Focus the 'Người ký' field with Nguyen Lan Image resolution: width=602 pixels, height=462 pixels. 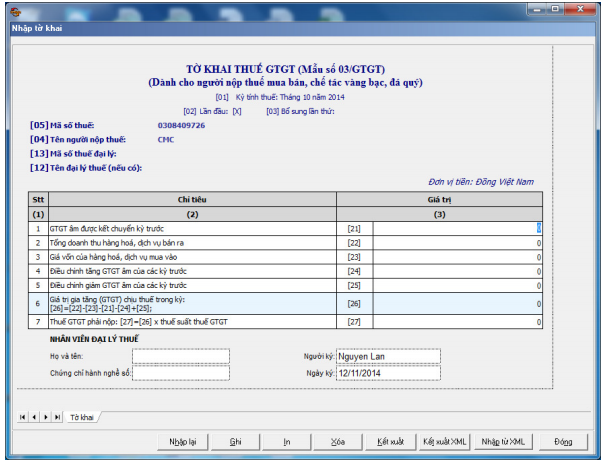tap(388, 355)
